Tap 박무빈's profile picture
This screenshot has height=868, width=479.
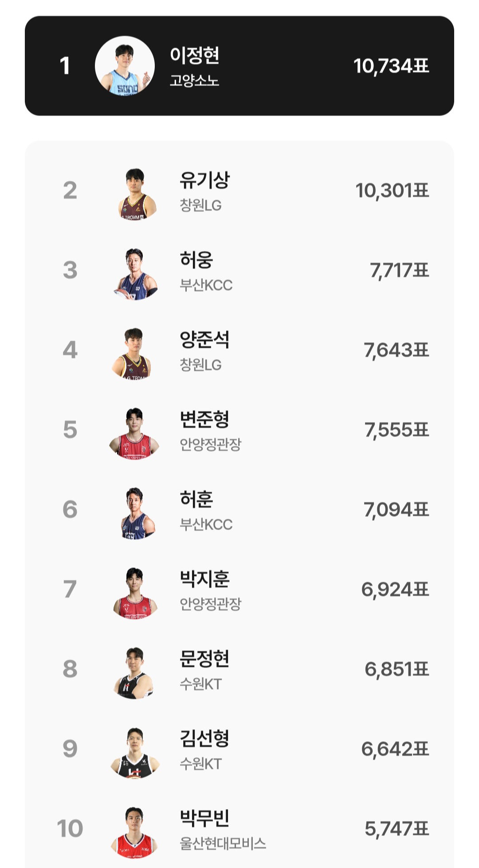pyautogui.click(x=135, y=832)
